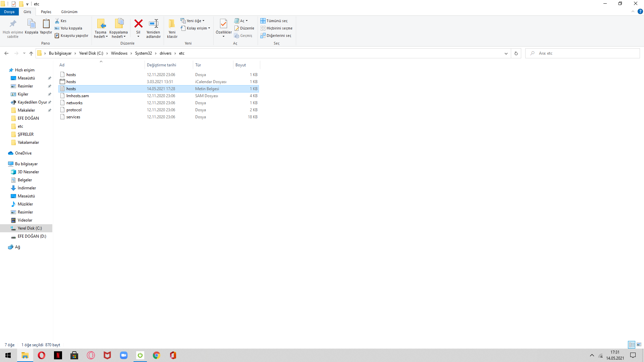The width and height of the screenshot is (644, 362).
Task: Click Tümünü seç select all
Action: [274, 21]
